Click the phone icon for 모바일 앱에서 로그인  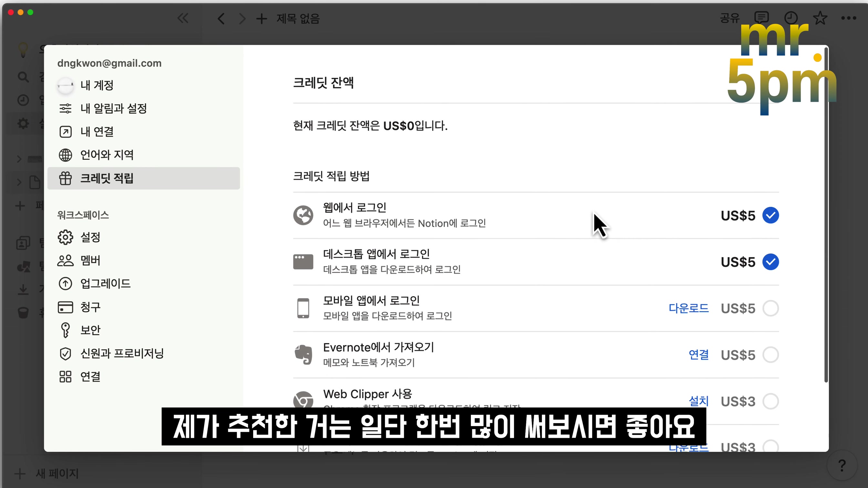[303, 308]
